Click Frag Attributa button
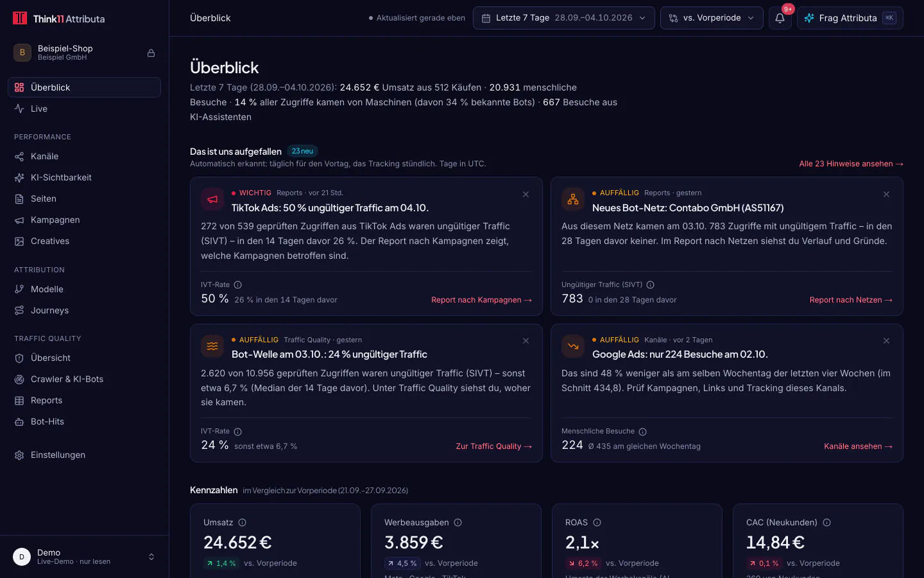This screenshot has height=578, width=924. click(x=850, y=18)
